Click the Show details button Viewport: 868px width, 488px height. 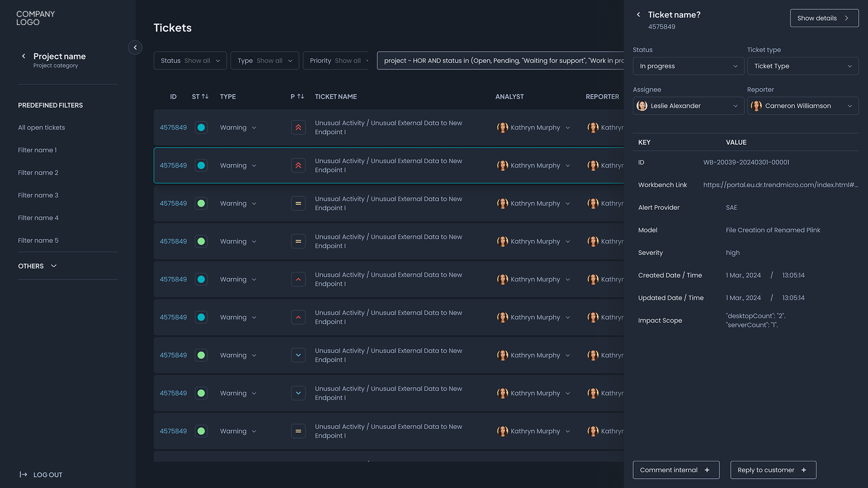click(824, 18)
